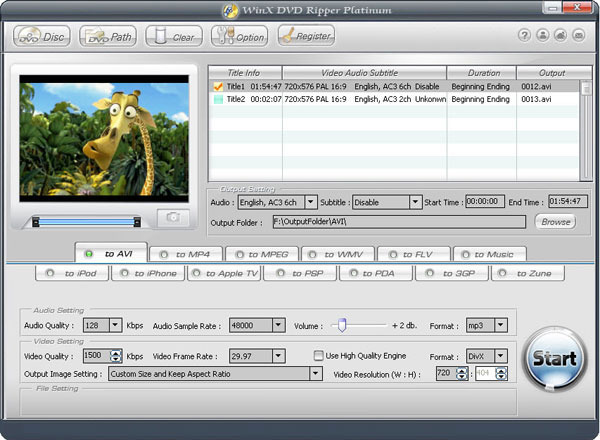Expand the Output Image Setting dropdown
The height and width of the screenshot is (440, 600).
(316, 373)
